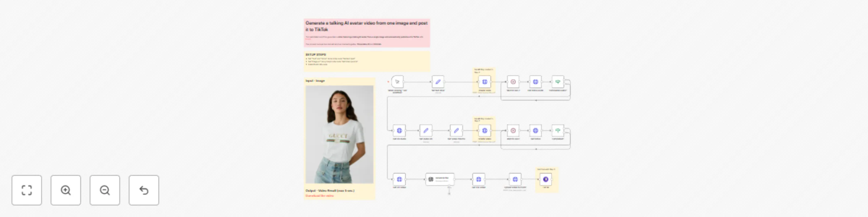Viewport: 868px width, 217px height.
Task: Click the red download link under output video
Action: coord(320,196)
